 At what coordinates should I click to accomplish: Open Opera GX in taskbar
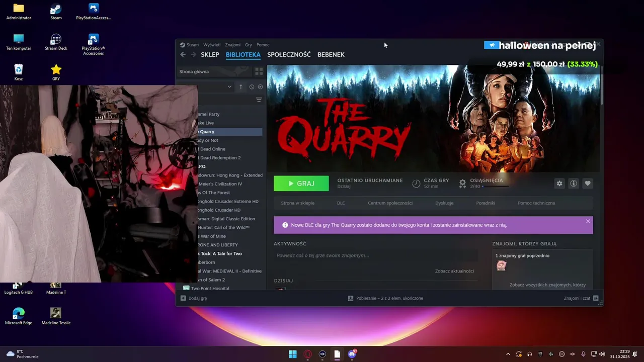(307, 354)
